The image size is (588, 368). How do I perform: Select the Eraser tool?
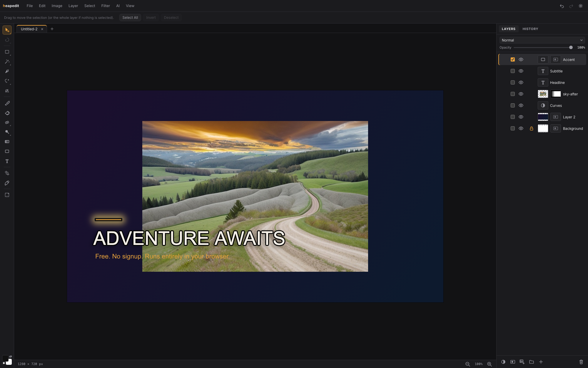pos(7,113)
